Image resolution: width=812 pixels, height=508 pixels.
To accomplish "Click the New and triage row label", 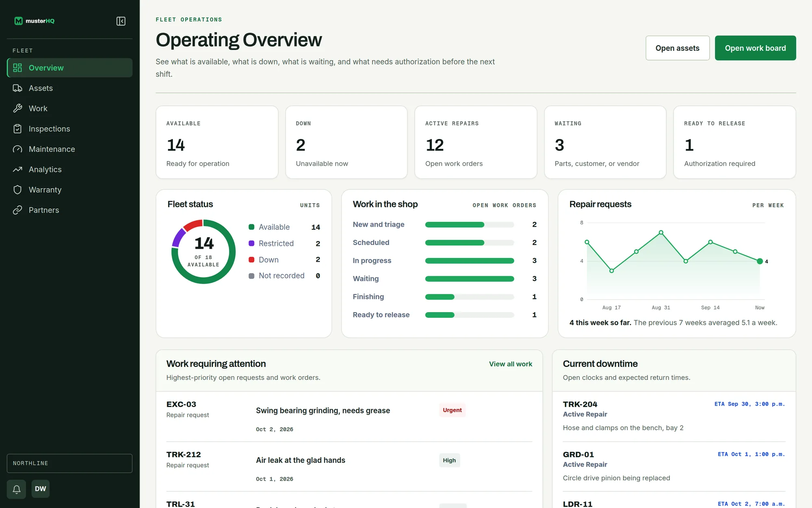I will pos(378,224).
